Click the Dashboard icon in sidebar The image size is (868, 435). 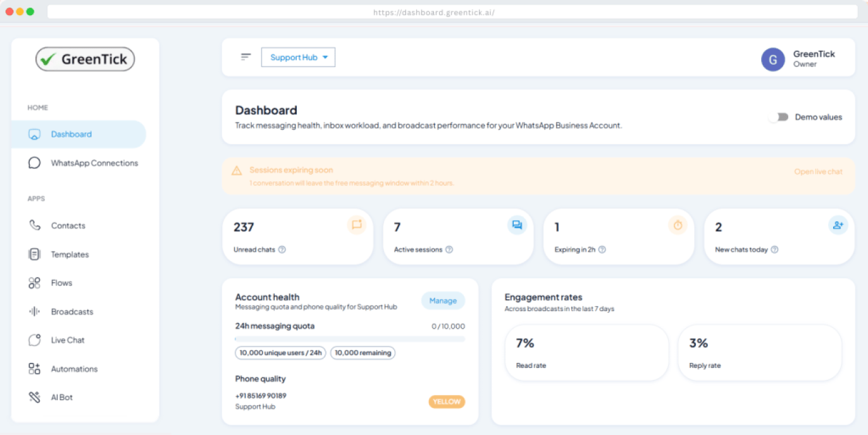pyautogui.click(x=34, y=134)
